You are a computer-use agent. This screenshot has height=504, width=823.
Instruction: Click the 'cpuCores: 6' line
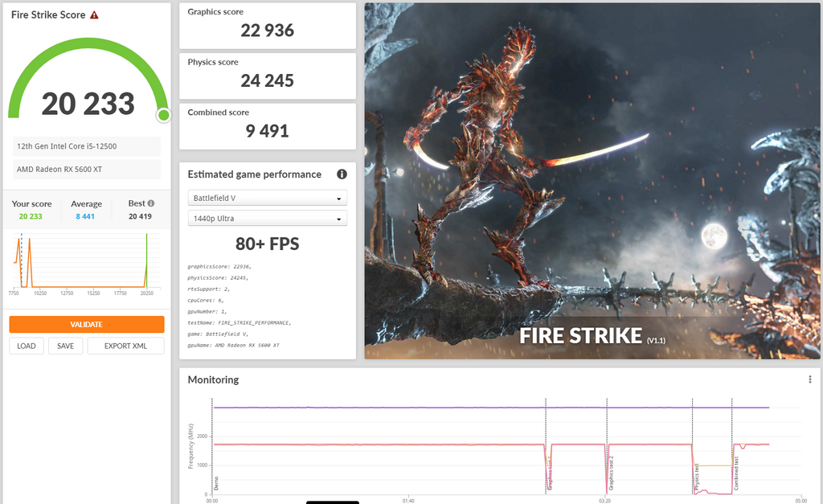click(206, 301)
